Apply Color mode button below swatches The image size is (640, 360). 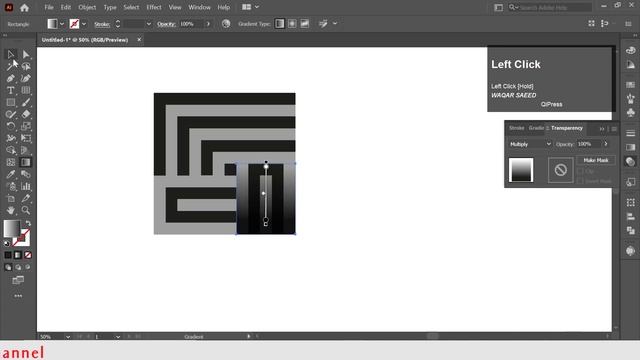[x=8, y=255]
